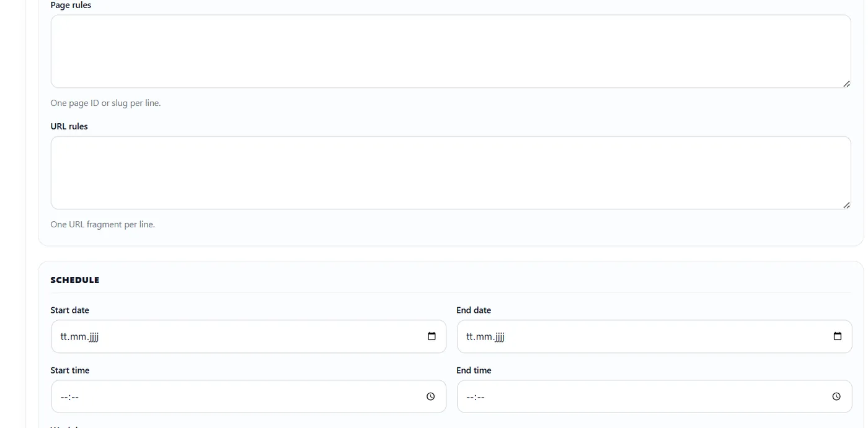Focus the End date field
868x428 pixels.
coord(654,336)
